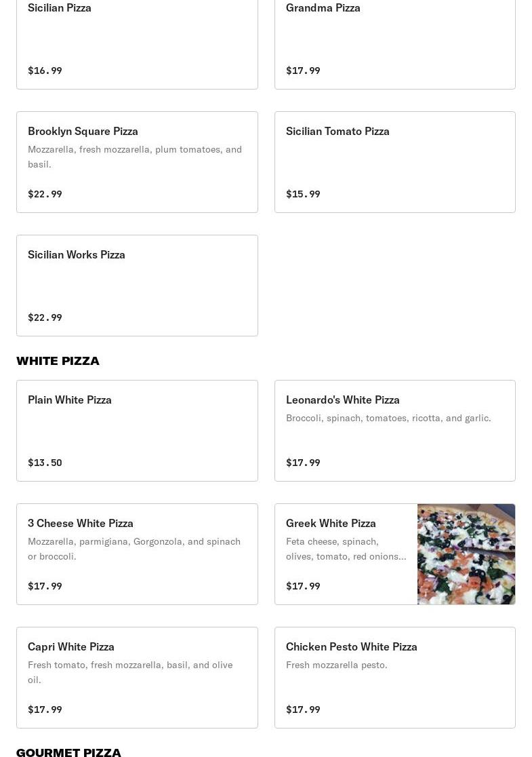532x757 pixels.
Task: Click the Greek White Pizza photo
Action: (x=466, y=554)
